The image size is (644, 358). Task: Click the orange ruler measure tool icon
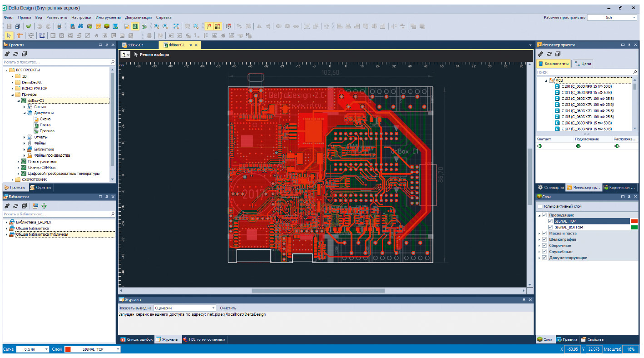20,35
